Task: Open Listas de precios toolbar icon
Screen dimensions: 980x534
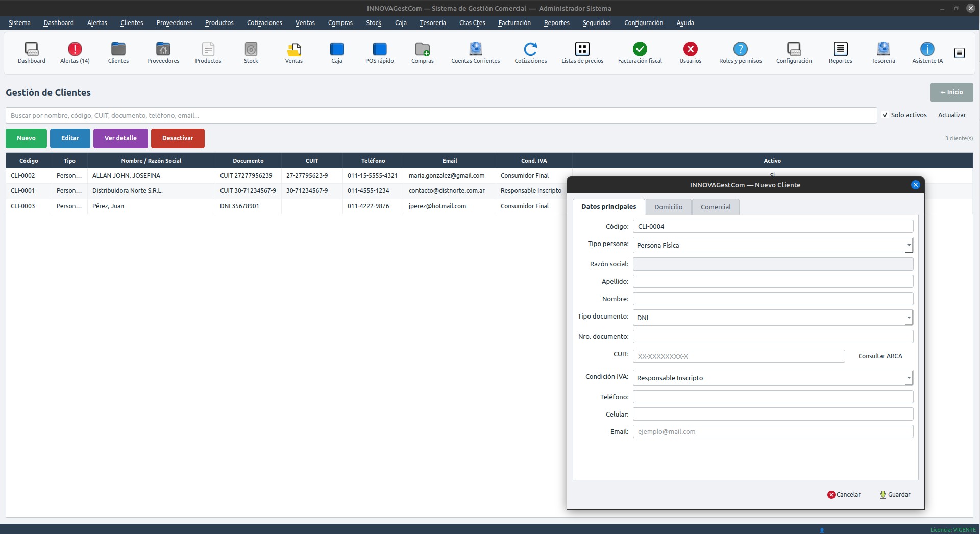Action: (582, 49)
